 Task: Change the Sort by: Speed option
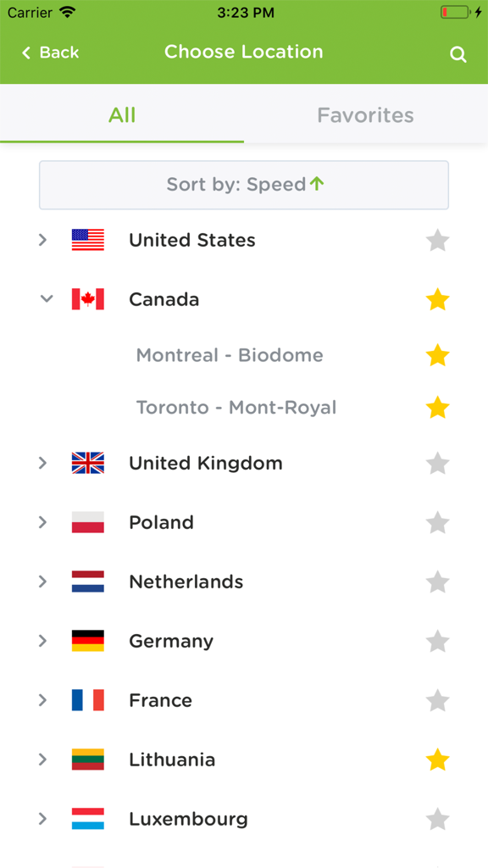pos(244,185)
